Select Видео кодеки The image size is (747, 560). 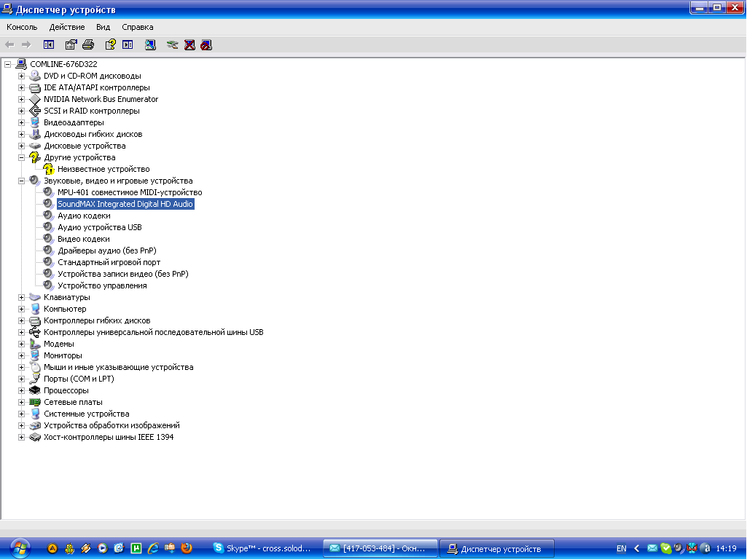point(83,239)
